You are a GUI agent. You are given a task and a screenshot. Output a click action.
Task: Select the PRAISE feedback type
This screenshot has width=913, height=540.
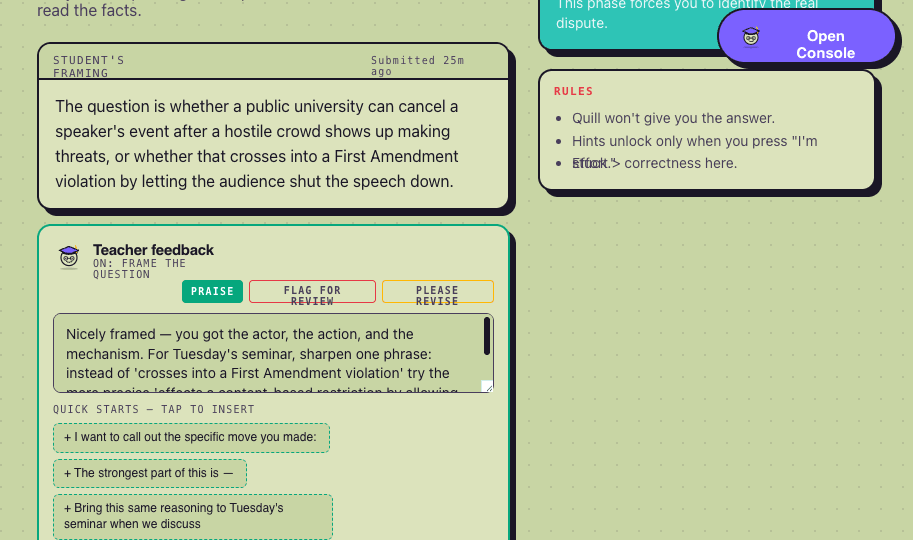pos(212,291)
